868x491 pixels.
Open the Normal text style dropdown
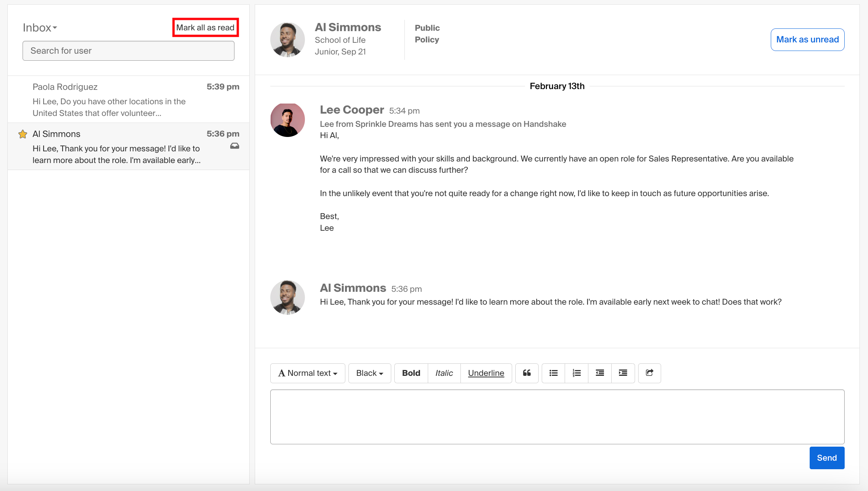[307, 373]
